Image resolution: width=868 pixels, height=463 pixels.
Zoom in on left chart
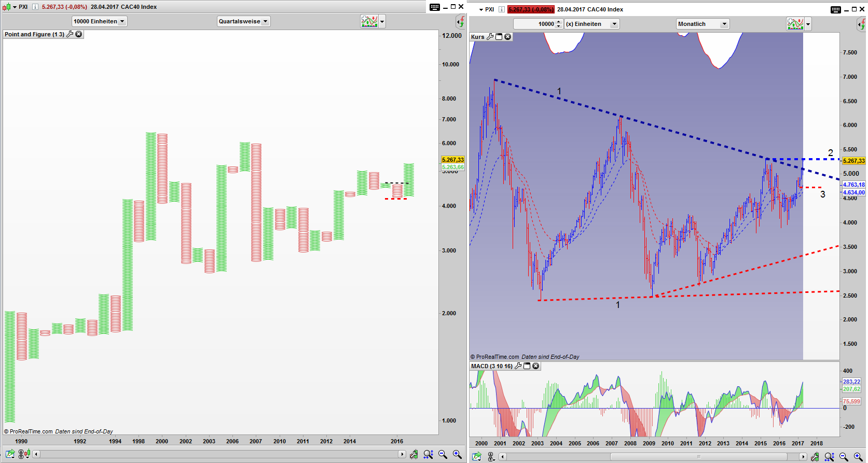(x=457, y=455)
